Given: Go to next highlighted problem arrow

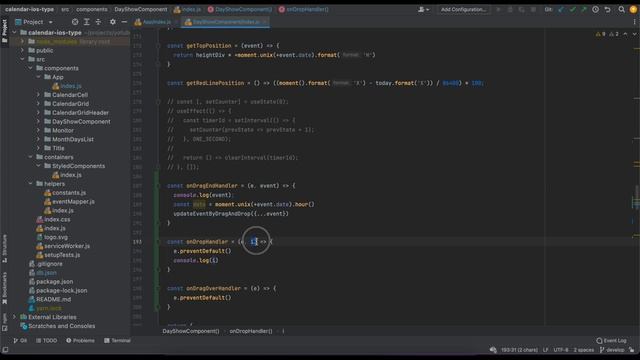Looking at the screenshot, I should coord(634,34).
